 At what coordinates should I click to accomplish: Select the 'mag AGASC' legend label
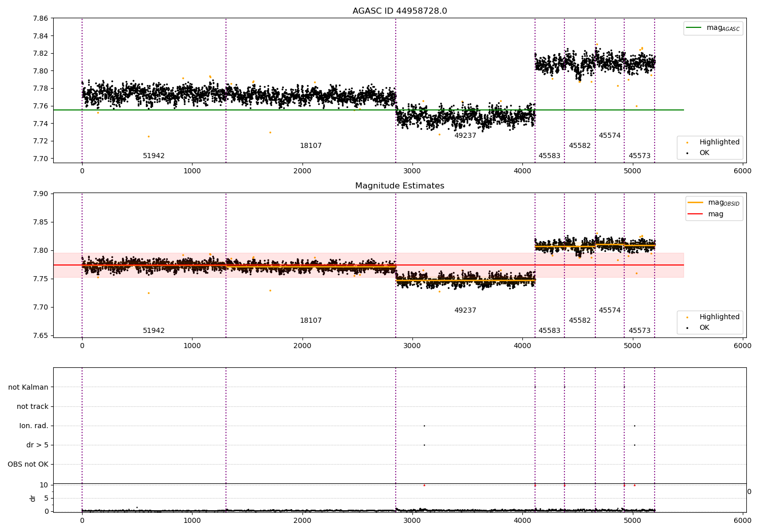(x=723, y=28)
